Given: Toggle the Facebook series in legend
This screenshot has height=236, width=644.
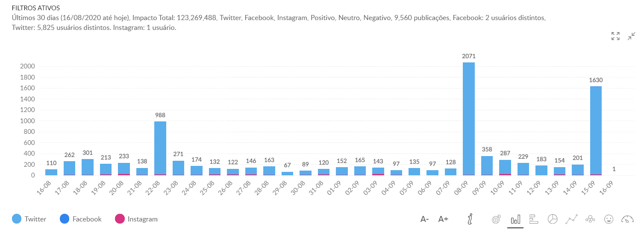Looking at the screenshot, I should pos(87,219).
